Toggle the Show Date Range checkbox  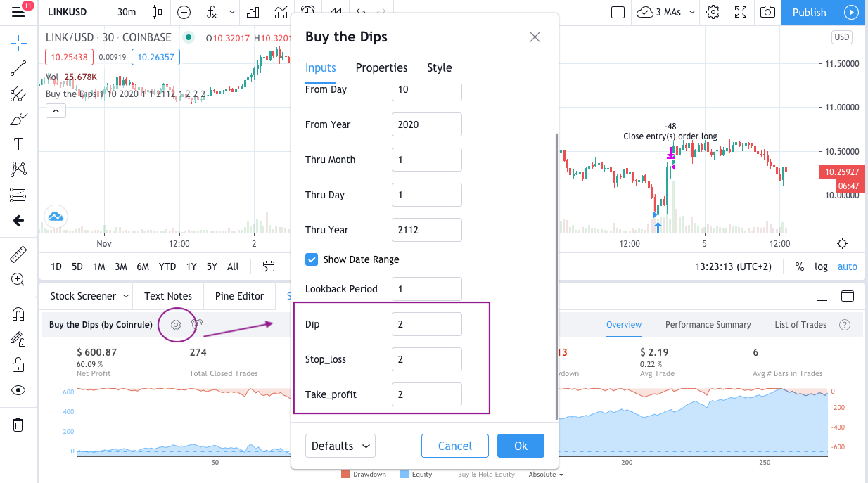tap(312, 259)
